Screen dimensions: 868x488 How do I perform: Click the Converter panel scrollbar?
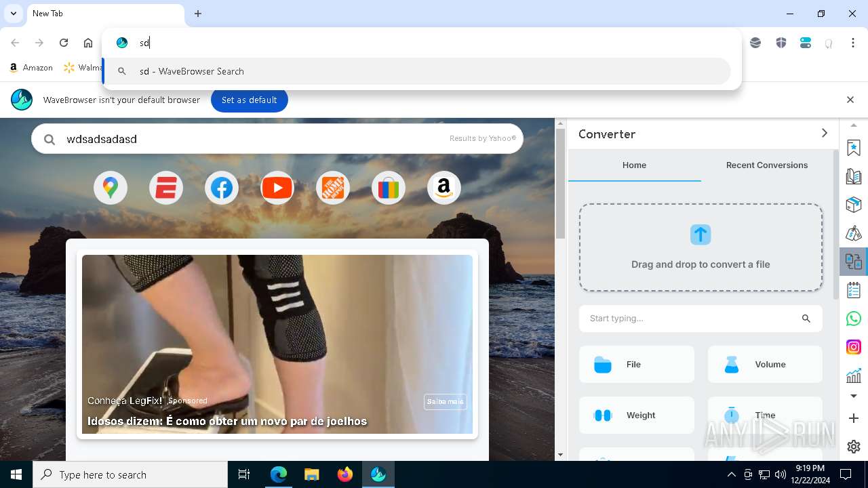(836, 224)
